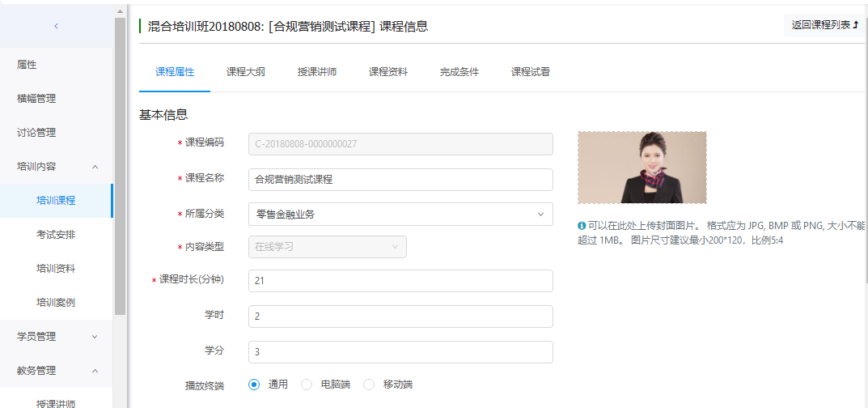868x408 pixels.
Task: Switch to the 课程大纲 tab
Action: [246, 71]
